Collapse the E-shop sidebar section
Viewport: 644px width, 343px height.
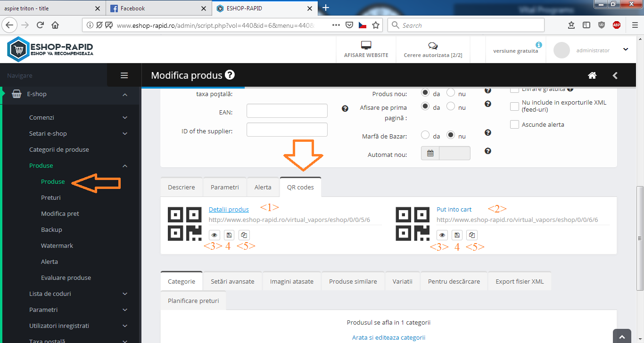click(x=124, y=94)
